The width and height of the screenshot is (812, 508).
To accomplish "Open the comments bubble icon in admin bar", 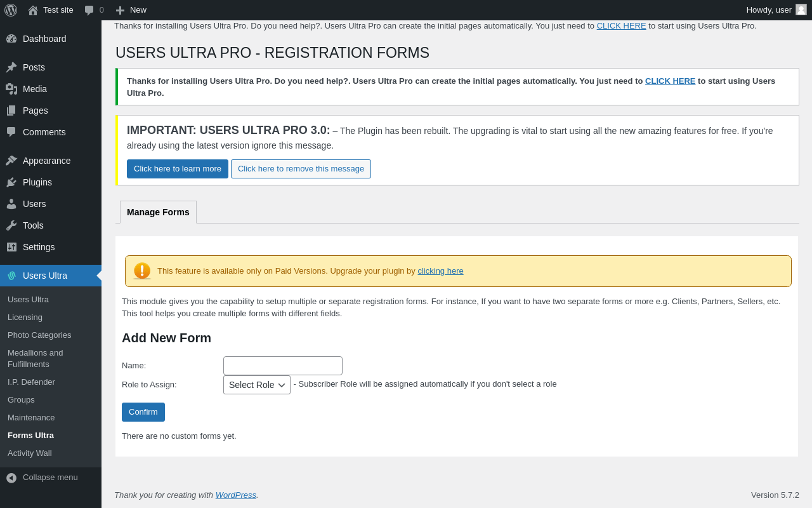I will [x=89, y=10].
